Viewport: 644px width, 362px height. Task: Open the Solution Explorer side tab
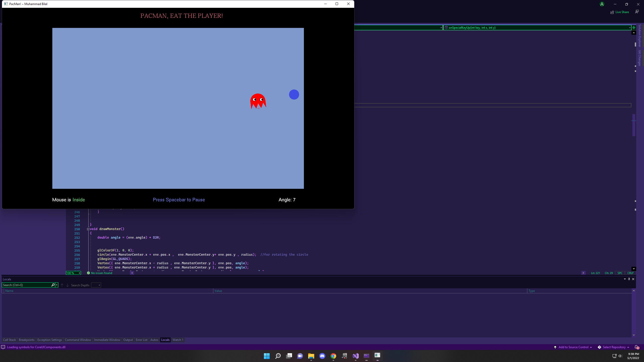pos(640,36)
